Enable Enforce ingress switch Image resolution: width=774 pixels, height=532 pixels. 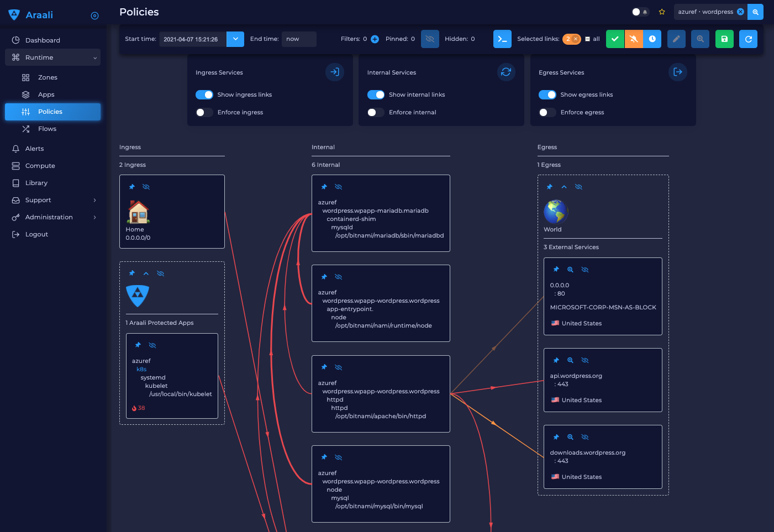204,112
